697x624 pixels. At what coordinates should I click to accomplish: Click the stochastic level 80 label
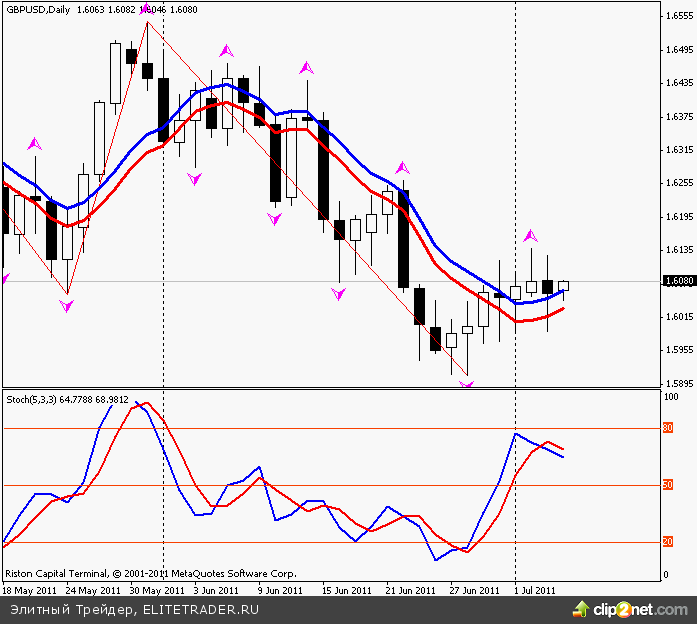(x=668, y=428)
